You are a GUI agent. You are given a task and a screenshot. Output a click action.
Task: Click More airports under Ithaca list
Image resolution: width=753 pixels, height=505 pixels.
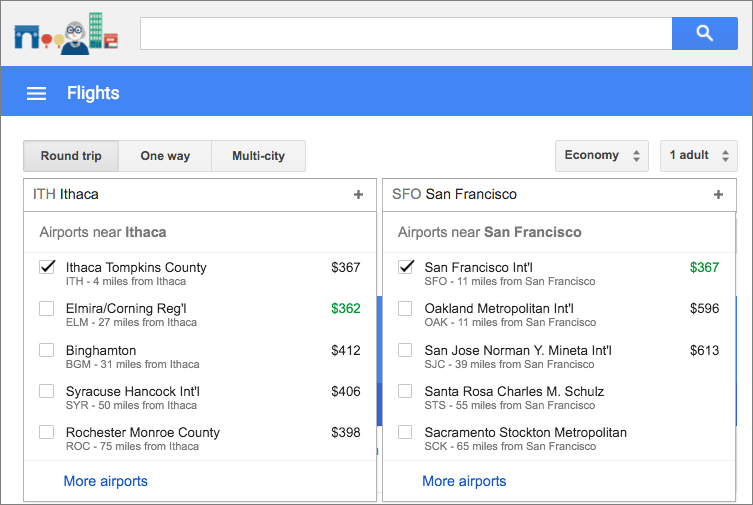(x=106, y=481)
